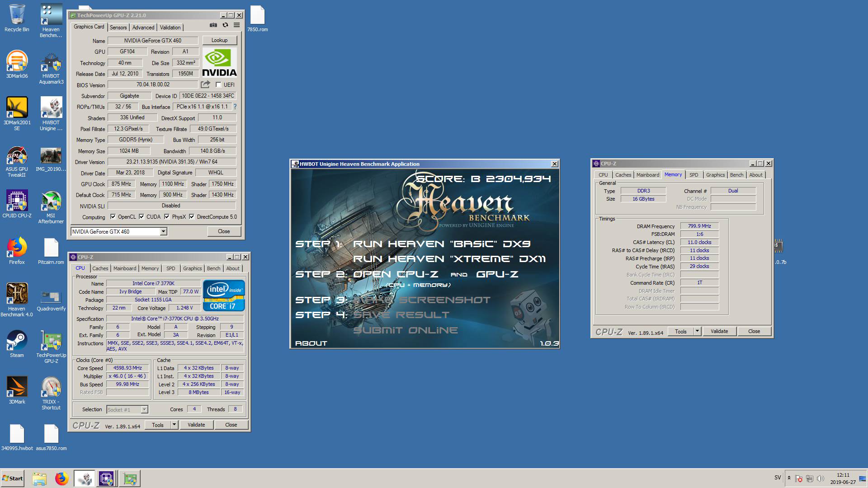Toggle OpenCL checkbox

click(x=113, y=216)
